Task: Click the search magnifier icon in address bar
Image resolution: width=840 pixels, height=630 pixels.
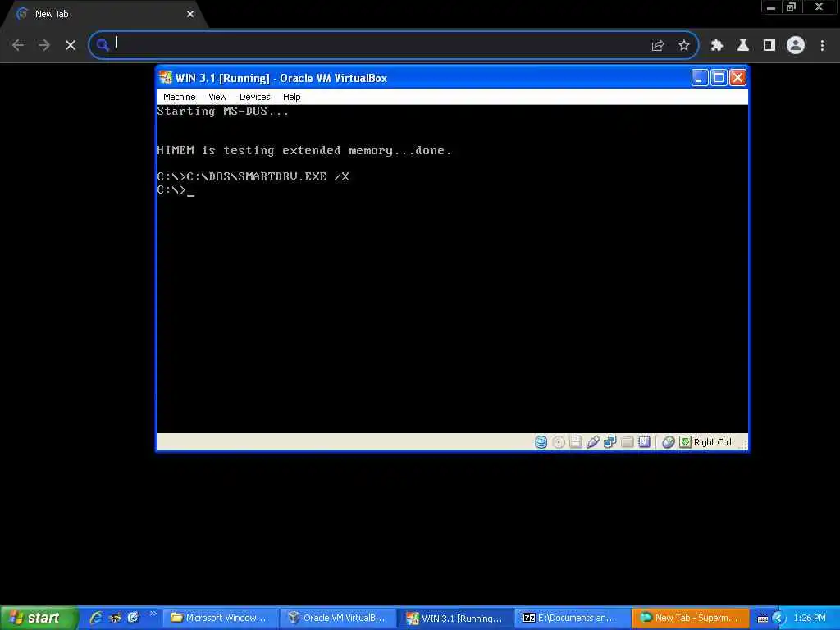Action: click(x=103, y=45)
